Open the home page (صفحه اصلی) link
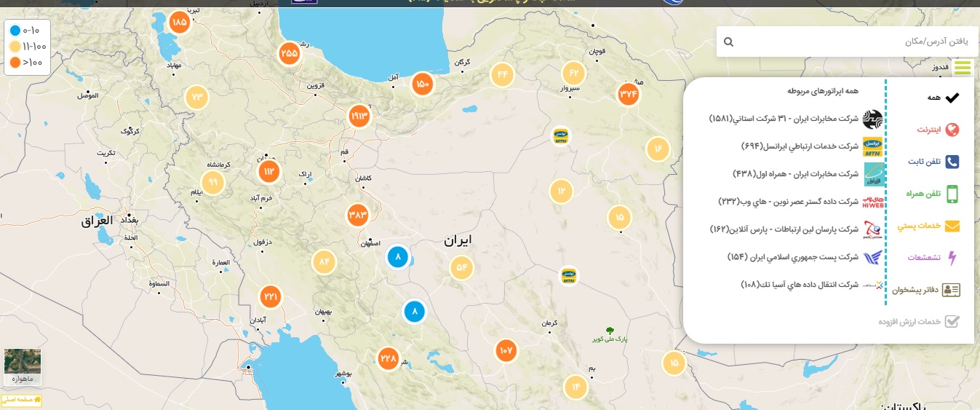The width and height of the screenshot is (980, 410). pos(22,400)
